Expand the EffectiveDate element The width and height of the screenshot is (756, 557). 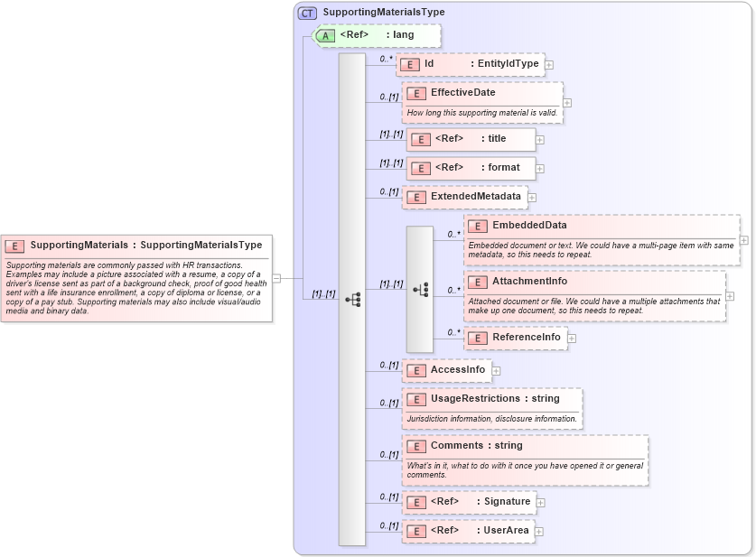[567, 103]
